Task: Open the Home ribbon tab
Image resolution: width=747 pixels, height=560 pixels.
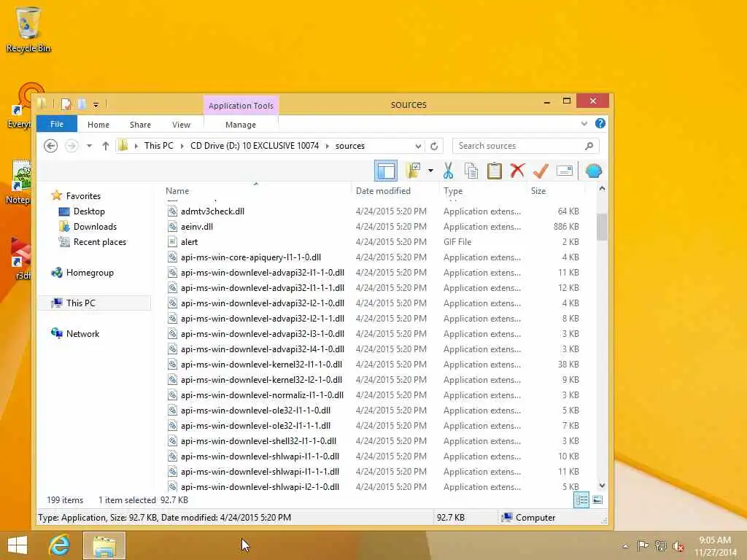Action: tap(98, 124)
